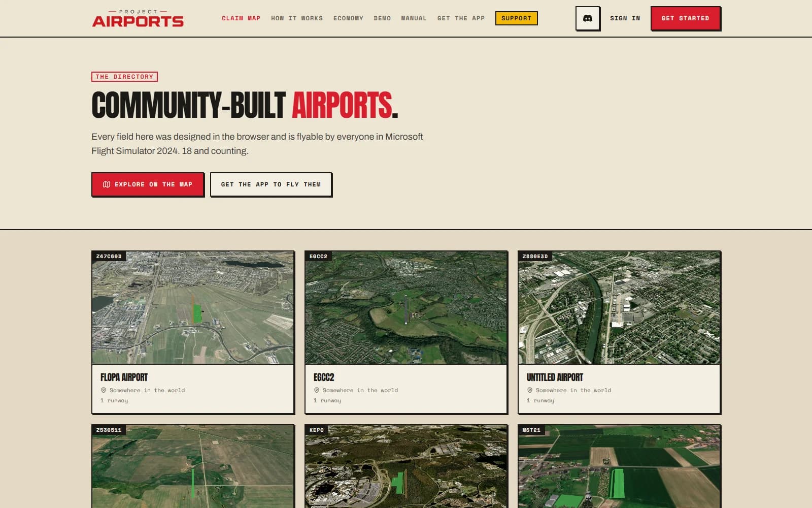The height and width of the screenshot is (508, 812).
Task: Click the EGCC2 code badge on image
Action: click(319, 257)
